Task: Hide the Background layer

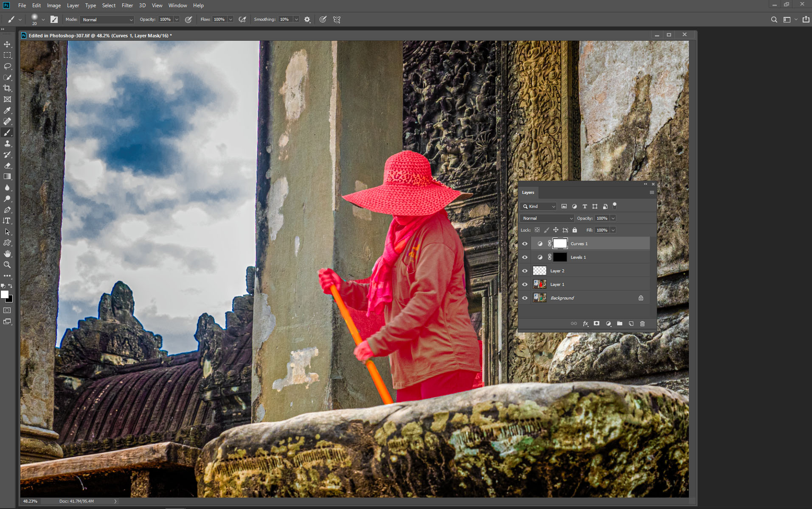Action: [525, 298]
